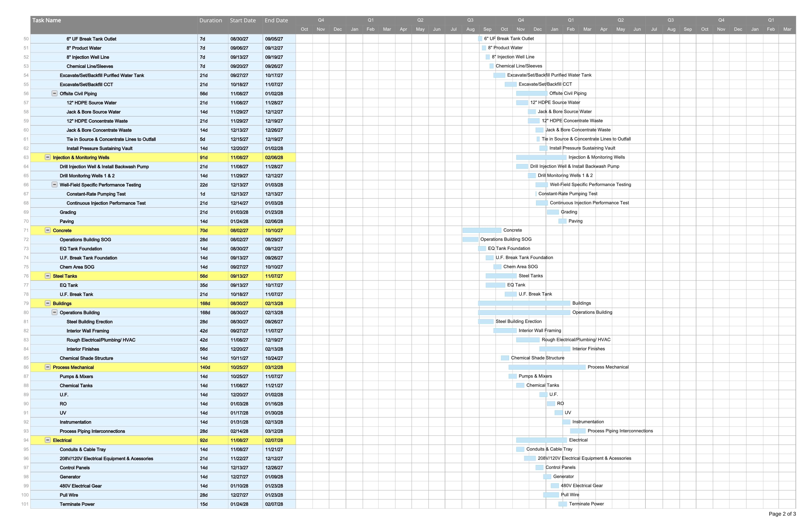812x525 pixels.
Task: Collapse the Concrete task group
Action: tap(48, 230)
